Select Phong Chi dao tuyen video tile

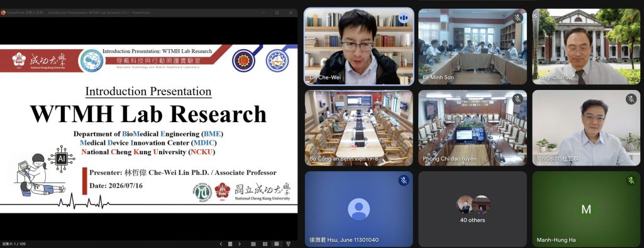[x=472, y=128]
